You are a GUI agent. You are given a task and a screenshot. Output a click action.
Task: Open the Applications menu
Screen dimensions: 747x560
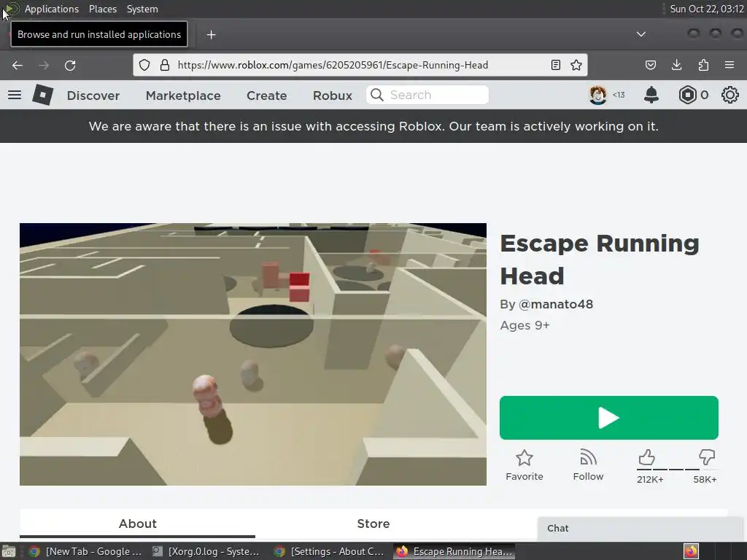click(52, 9)
